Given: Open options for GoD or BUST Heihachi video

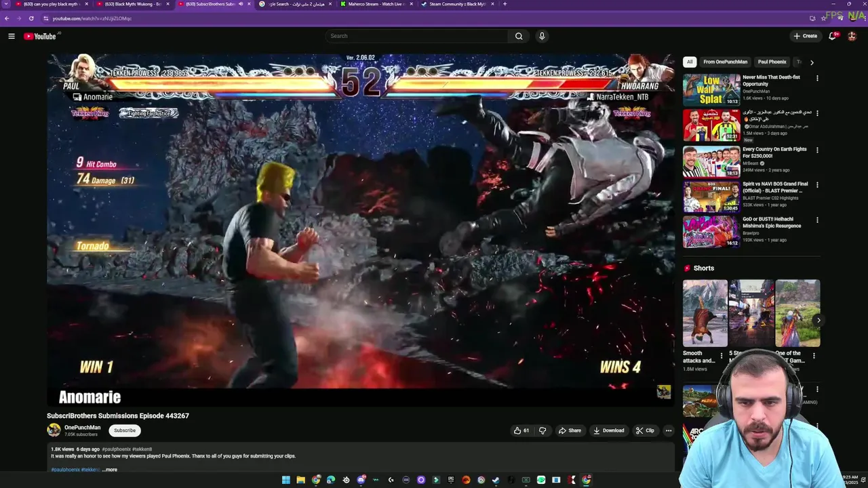Looking at the screenshot, I should pyautogui.click(x=816, y=220).
